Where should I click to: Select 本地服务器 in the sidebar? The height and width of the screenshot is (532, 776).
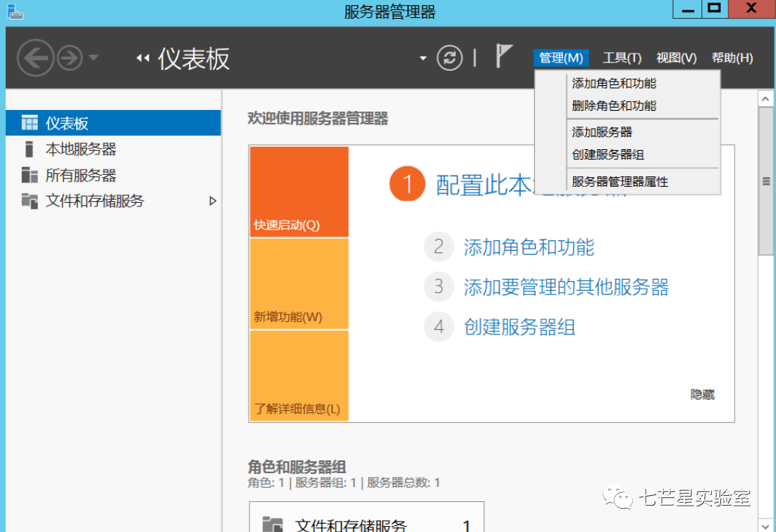tap(113, 149)
